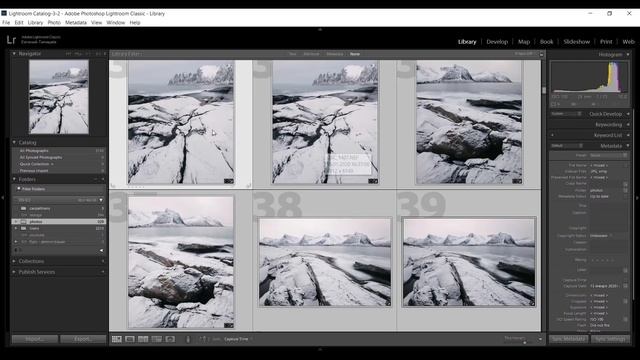Toggle the sort direction a-z icon
Viewport: 640px width, 360px height.
[x=203, y=339]
